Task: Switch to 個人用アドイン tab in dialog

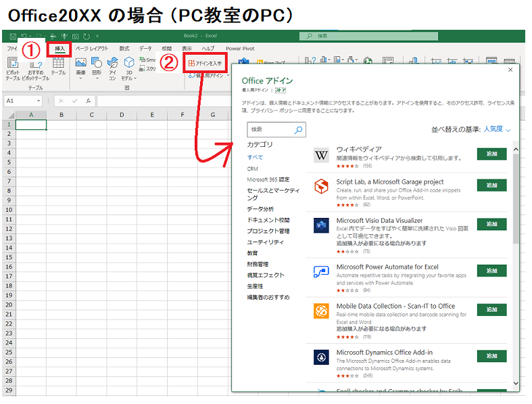Action: tap(255, 91)
